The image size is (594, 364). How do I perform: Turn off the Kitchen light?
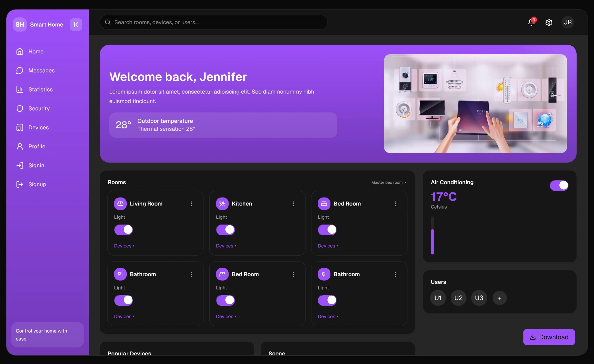(225, 230)
